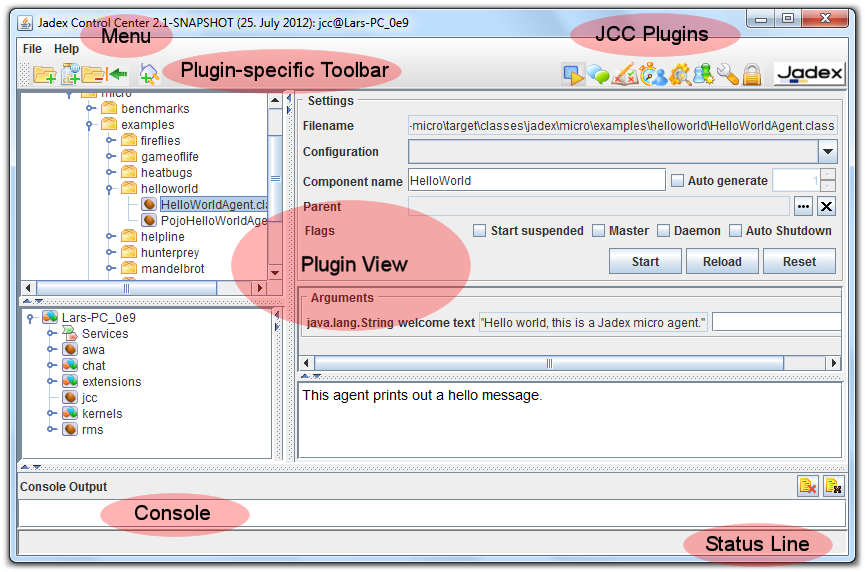This screenshot has width=865, height=572.
Task: Expand the helpline folder node
Action: (x=111, y=237)
